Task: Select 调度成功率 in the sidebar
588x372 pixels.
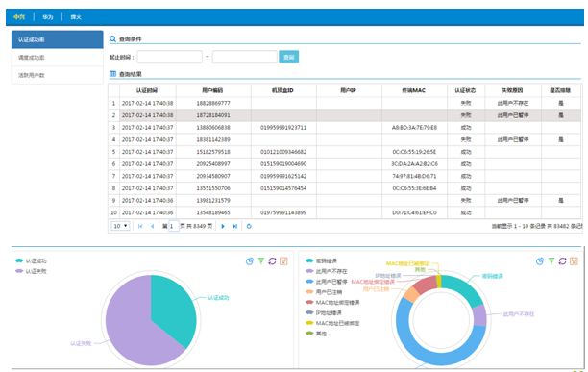Action: 58,58
